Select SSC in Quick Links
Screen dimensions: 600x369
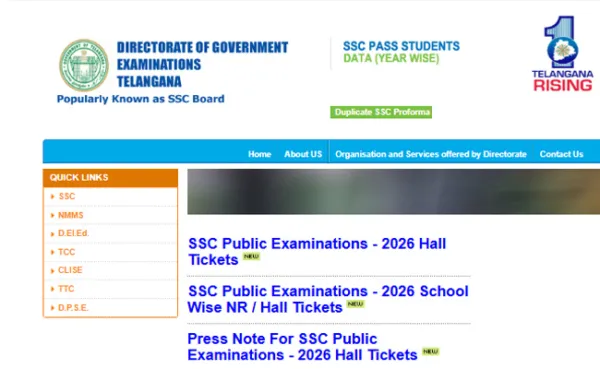tap(67, 196)
